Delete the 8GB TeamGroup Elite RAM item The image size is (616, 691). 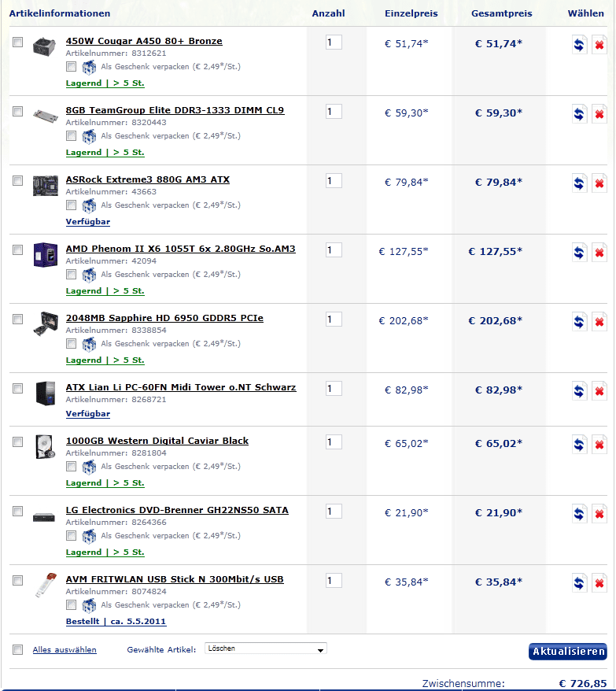pyautogui.click(x=599, y=115)
